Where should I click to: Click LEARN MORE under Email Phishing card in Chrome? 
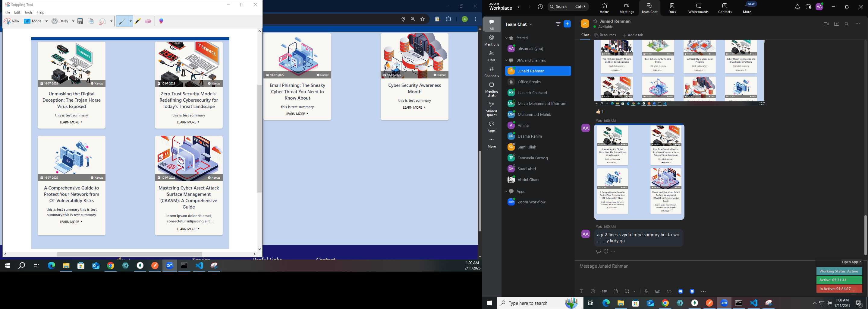[297, 114]
